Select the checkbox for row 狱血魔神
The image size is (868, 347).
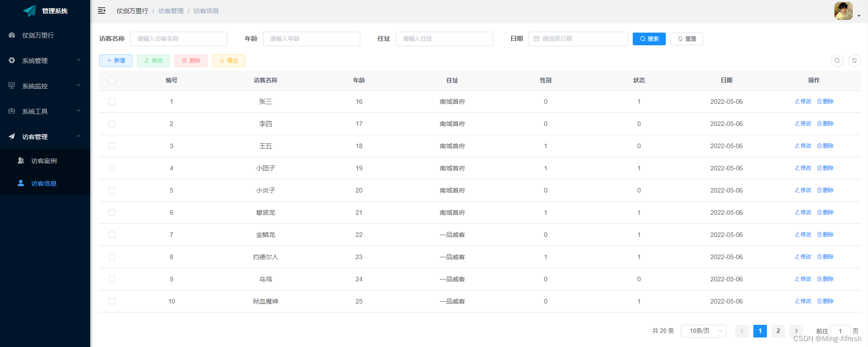112,301
